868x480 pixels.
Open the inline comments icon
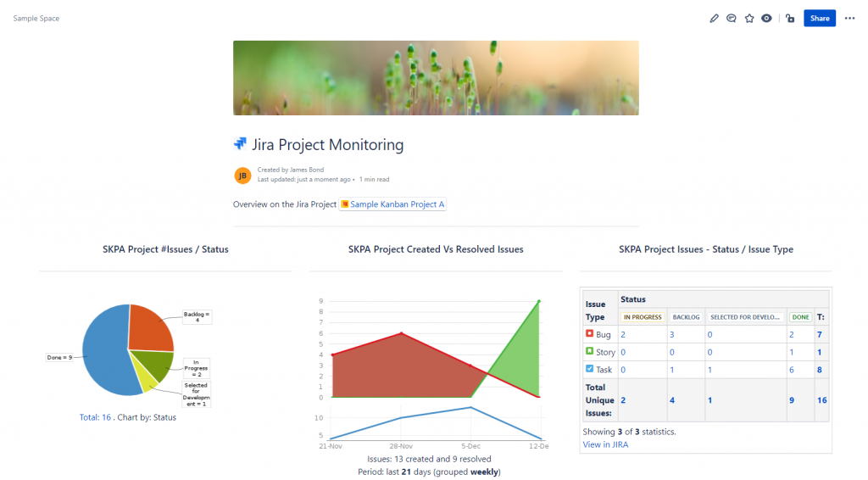(732, 19)
